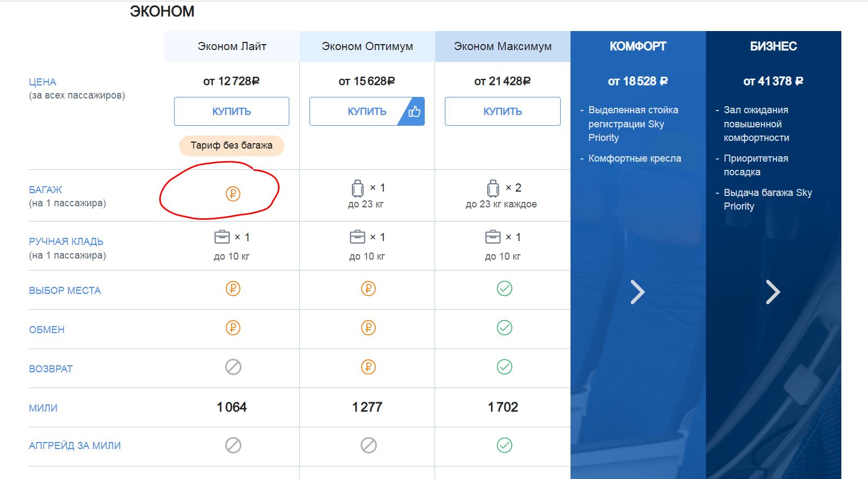The image size is (868, 479).
Task: Click the miles value 1 277
Action: (x=367, y=407)
